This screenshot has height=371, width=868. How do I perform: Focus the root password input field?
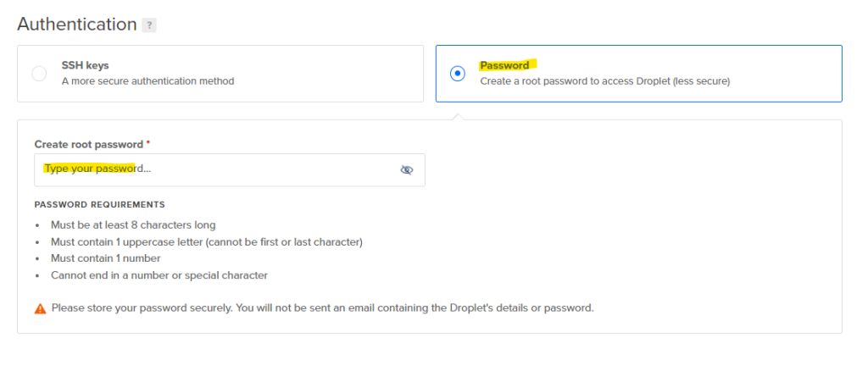click(x=212, y=169)
